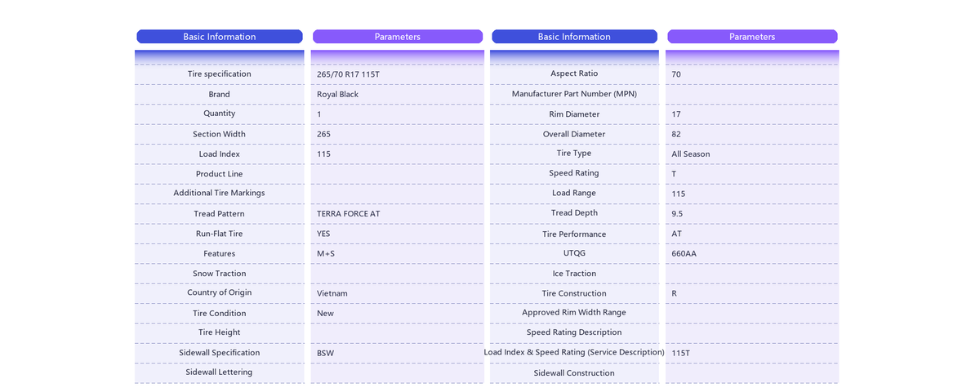Click the Overall Diameter 82 value
Screen dimensions: 980x388
(676, 135)
